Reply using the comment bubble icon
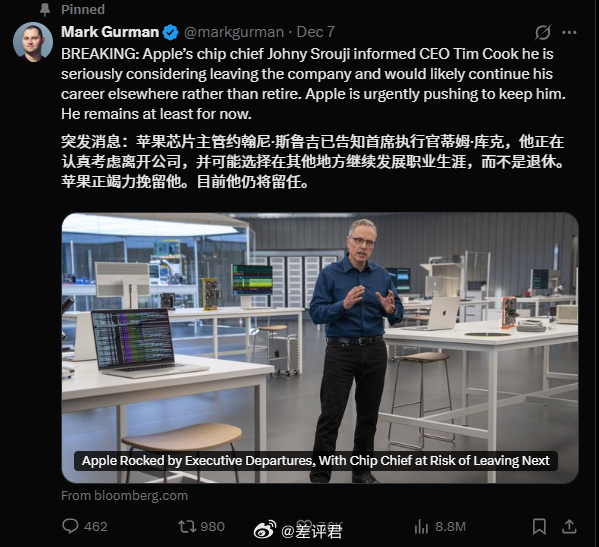599x547 pixels. click(70, 526)
